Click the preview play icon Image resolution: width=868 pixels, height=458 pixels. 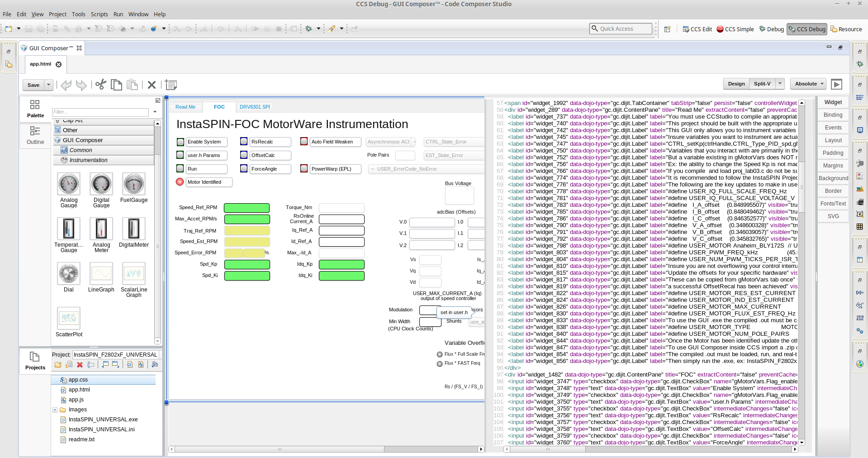[x=837, y=84]
